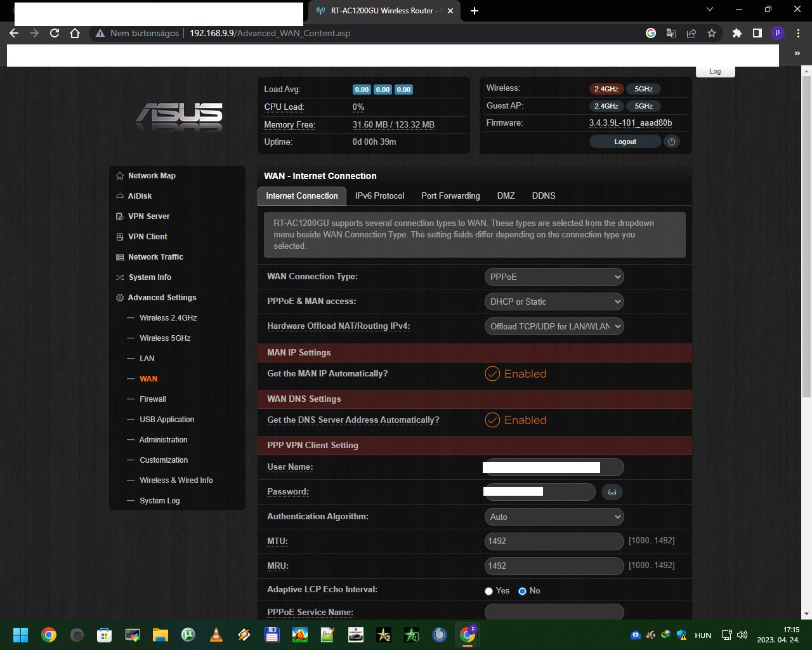812x650 pixels.
Task: Open Chrome extensions puzzle icon
Action: [737, 33]
